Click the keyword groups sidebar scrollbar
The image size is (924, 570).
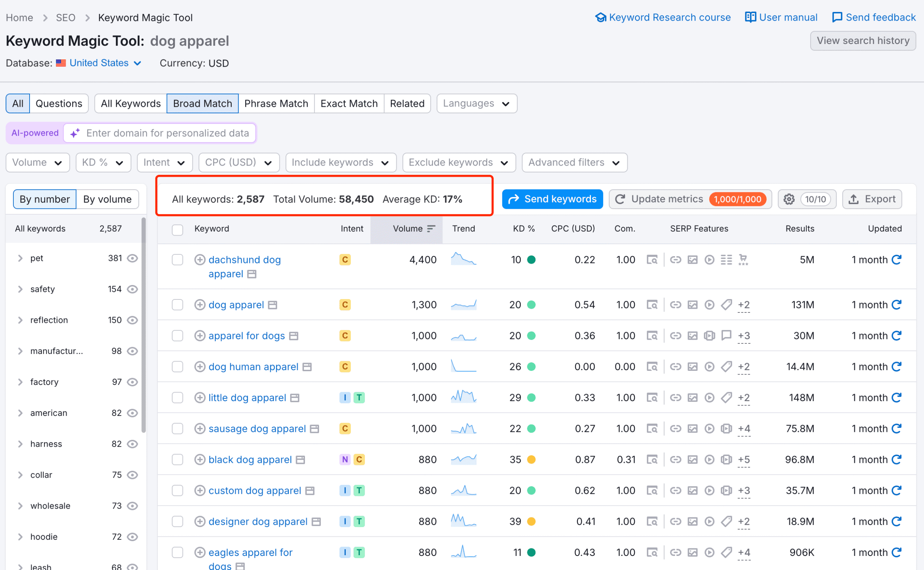point(143,324)
